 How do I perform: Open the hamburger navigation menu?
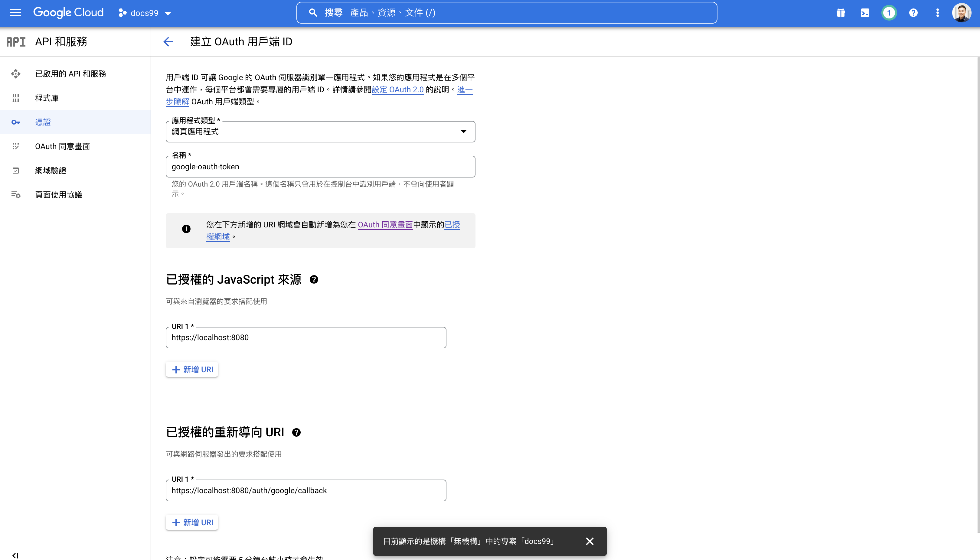click(15, 13)
